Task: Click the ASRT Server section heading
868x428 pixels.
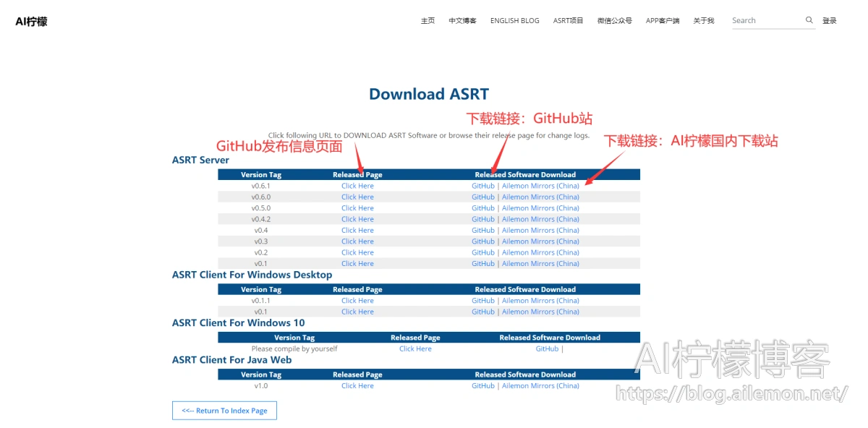Action: [200, 160]
